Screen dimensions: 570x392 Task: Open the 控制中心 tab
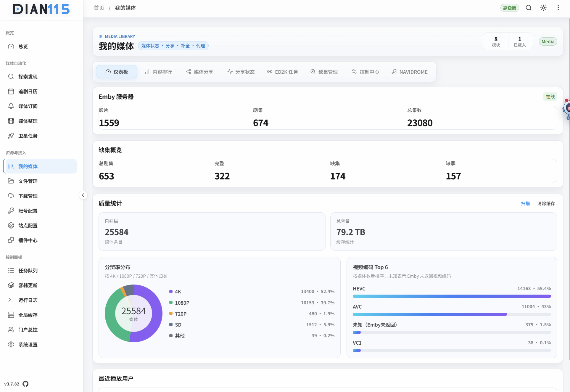click(365, 72)
